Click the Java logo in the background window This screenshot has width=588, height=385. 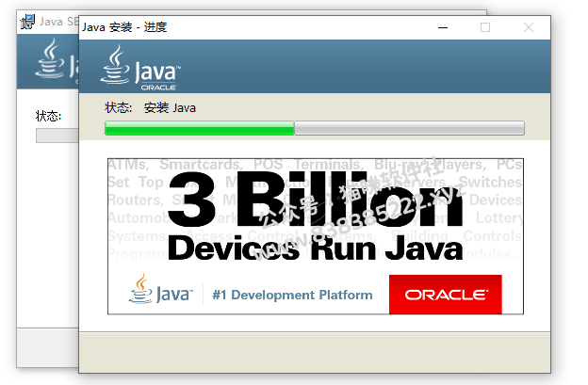57,59
